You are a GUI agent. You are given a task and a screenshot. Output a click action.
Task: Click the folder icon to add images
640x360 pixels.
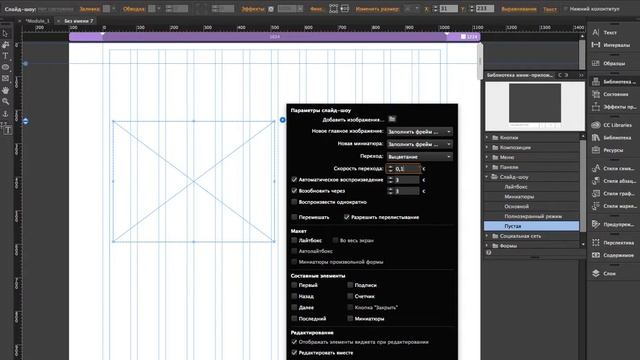(x=392, y=119)
